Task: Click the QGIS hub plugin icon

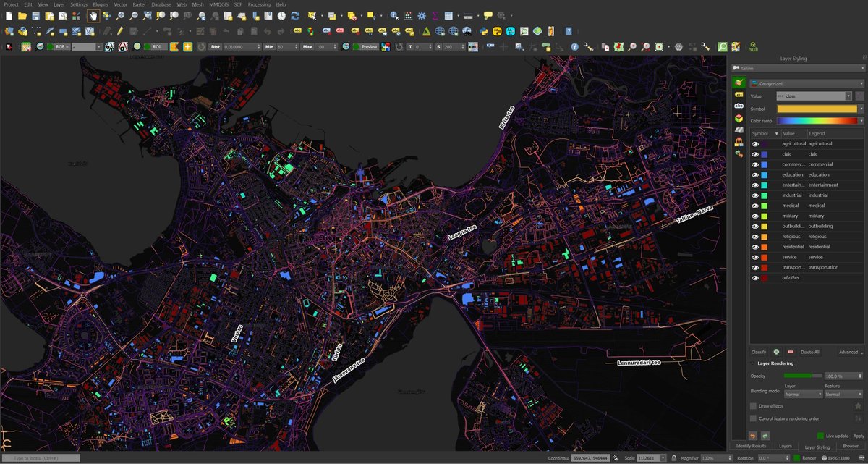Action: pyautogui.click(x=753, y=46)
